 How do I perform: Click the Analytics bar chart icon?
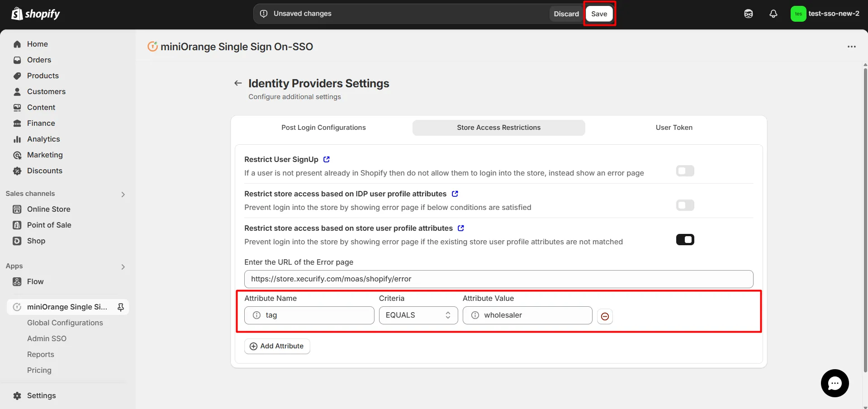pos(17,139)
